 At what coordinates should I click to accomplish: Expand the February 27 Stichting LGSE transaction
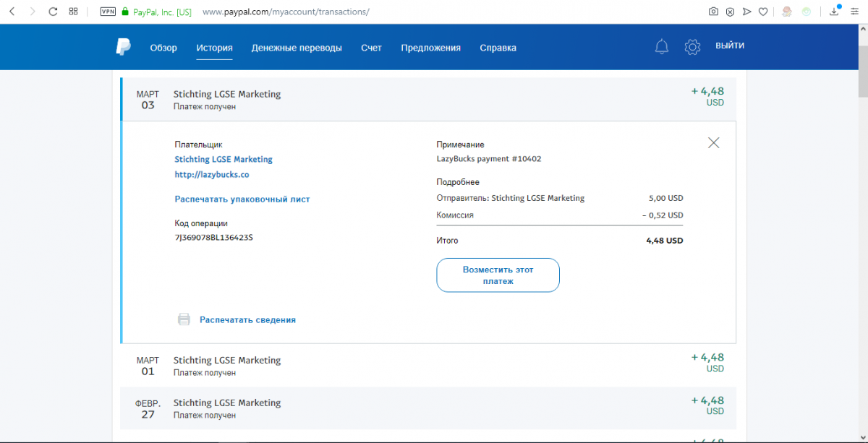[428, 408]
